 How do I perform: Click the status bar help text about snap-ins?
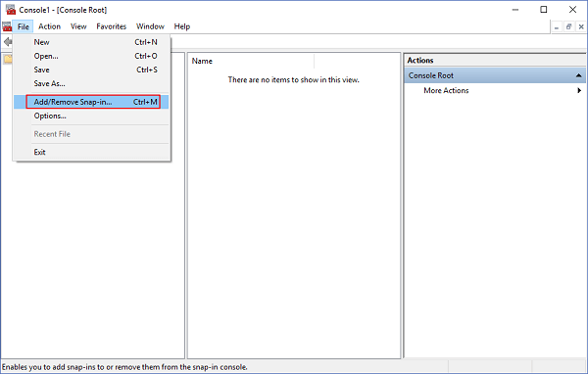(124, 367)
